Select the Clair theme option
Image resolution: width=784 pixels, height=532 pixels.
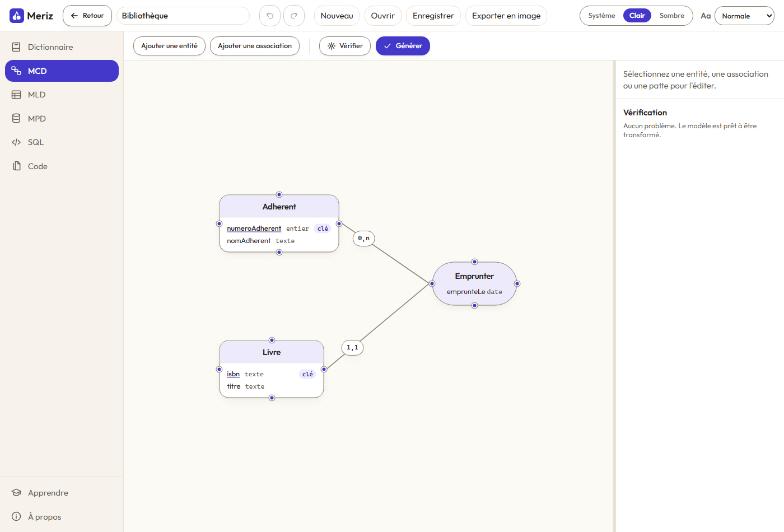point(637,16)
